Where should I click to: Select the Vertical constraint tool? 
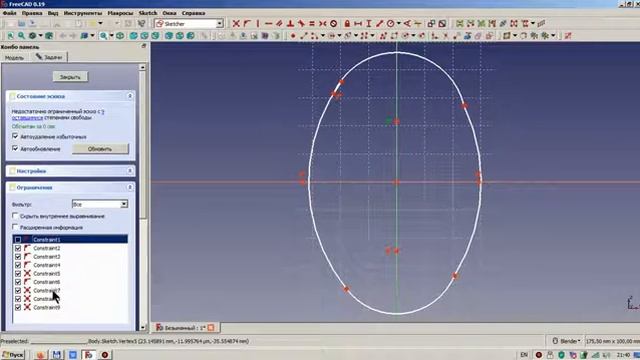coord(258,24)
